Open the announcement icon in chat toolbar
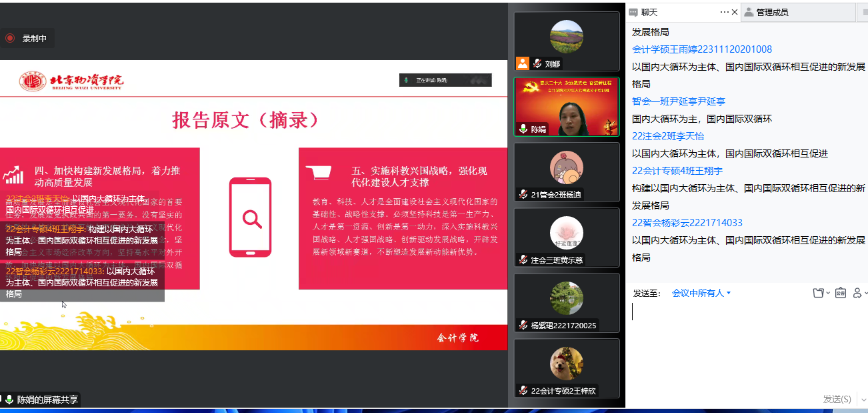The width and height of the screenshot is (868, 413). coord(841,293)
